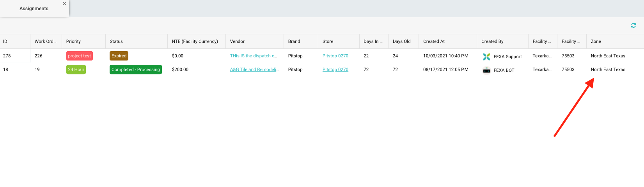
Task: Click the red 'project test' priority badge
Action: pos(79,56)
